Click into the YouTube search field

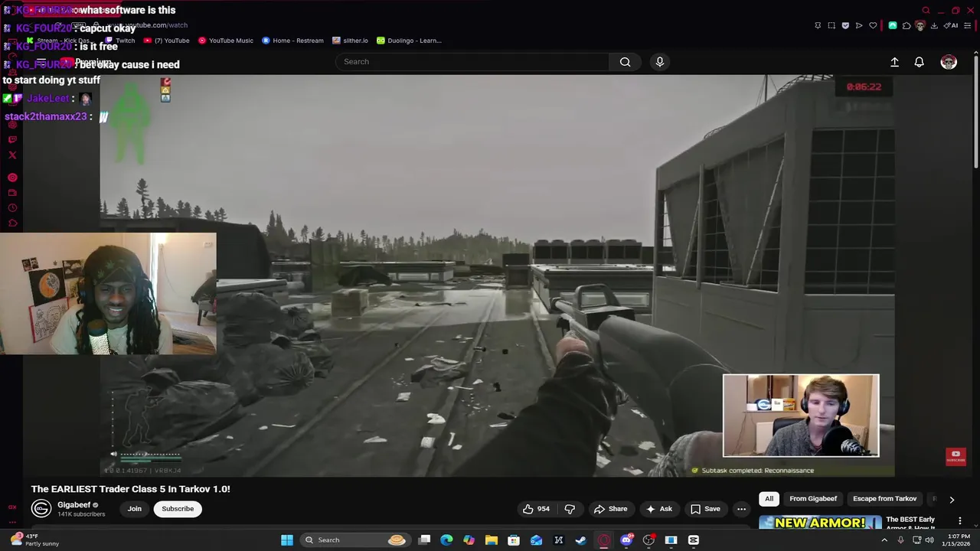(x=473, y=62)
